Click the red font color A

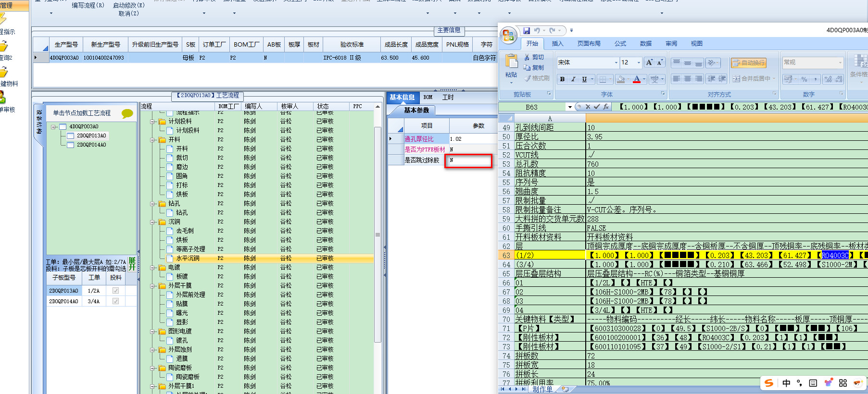pyautogui.click(x=637, y=79)
